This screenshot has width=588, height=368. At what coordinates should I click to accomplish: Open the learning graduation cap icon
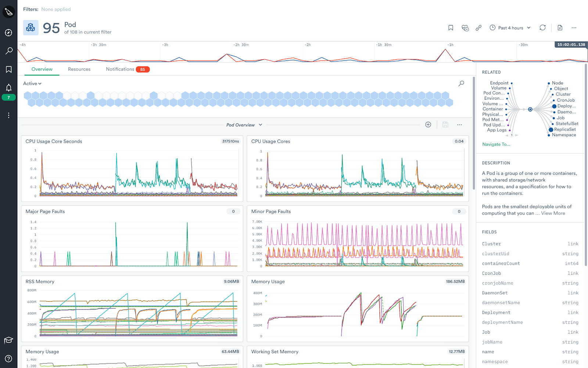(9, 340)
